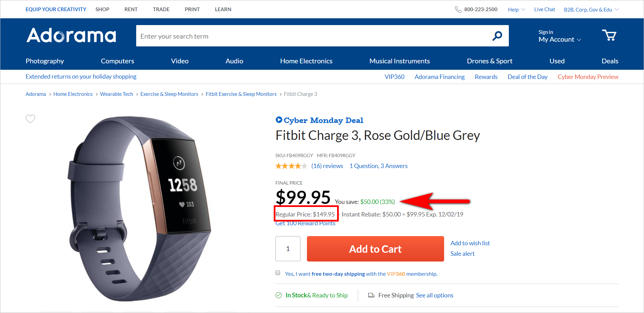The height and width of the screenshot is (313, 644).
Task: Click the Add to Cart button
Action: (x=375, y=249)
